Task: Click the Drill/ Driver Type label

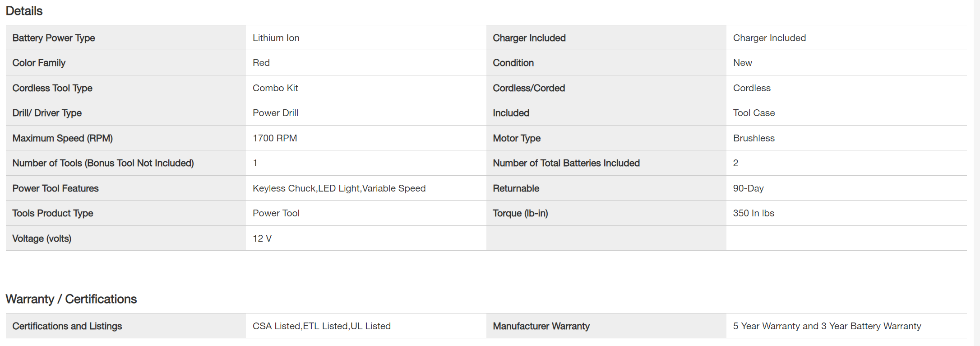Action: tap(47, 113)
